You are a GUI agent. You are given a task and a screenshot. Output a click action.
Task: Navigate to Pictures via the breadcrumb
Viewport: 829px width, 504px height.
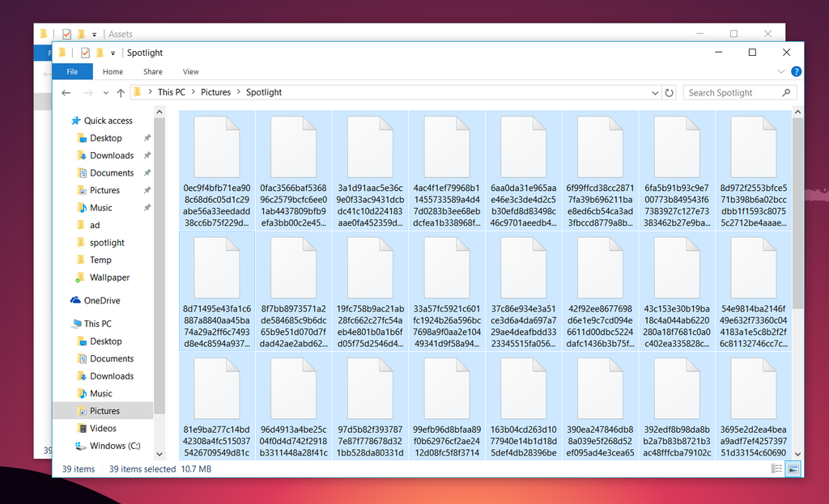pyautogui.click(x=216, y=91)
